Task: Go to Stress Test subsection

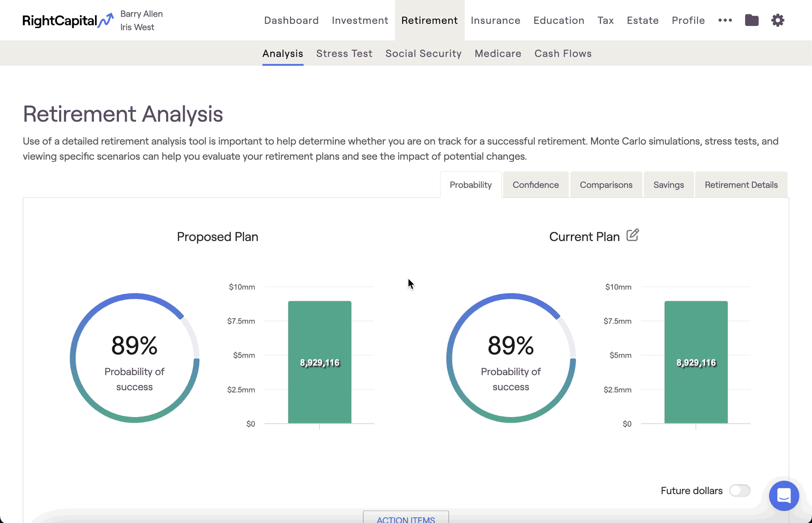Action: [344, 54]
